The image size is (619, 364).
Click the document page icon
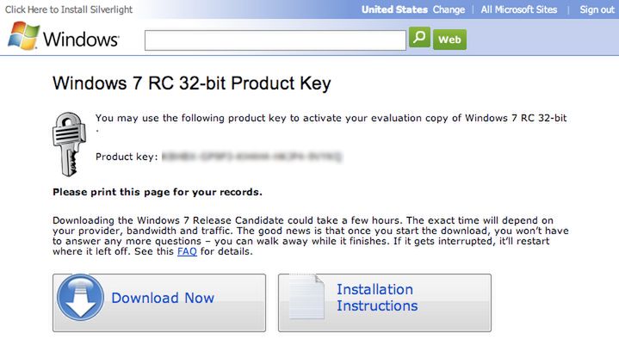point(306,297)
